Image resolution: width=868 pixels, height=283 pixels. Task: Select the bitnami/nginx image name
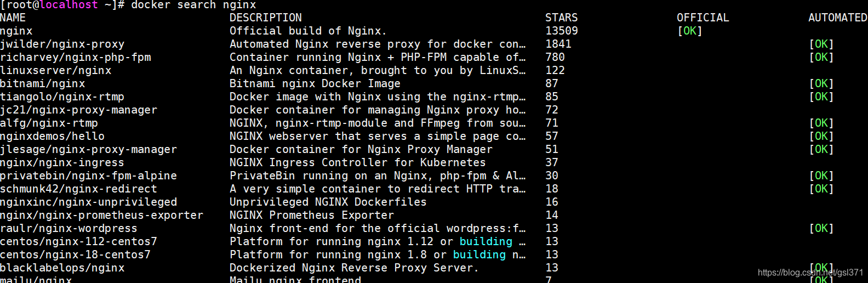pyautogui.click(x=43, y=83)
